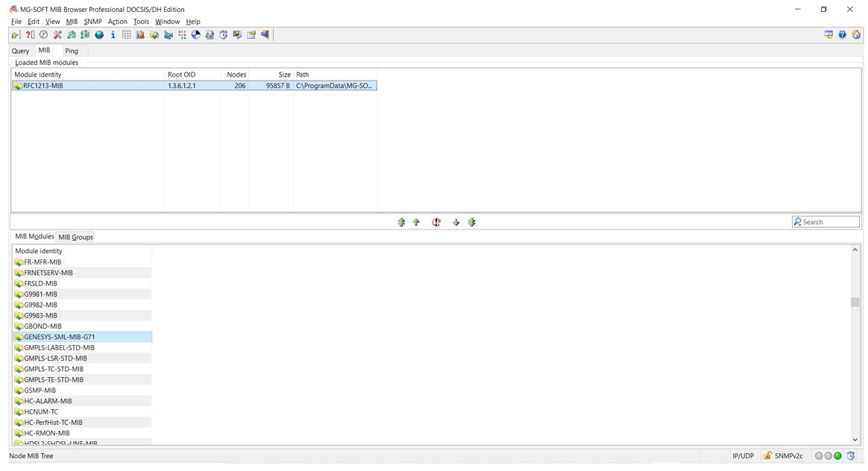This screenshot has width=868, height=471.
Task: Open the SNMP menu
Action: tap(92, 22)
